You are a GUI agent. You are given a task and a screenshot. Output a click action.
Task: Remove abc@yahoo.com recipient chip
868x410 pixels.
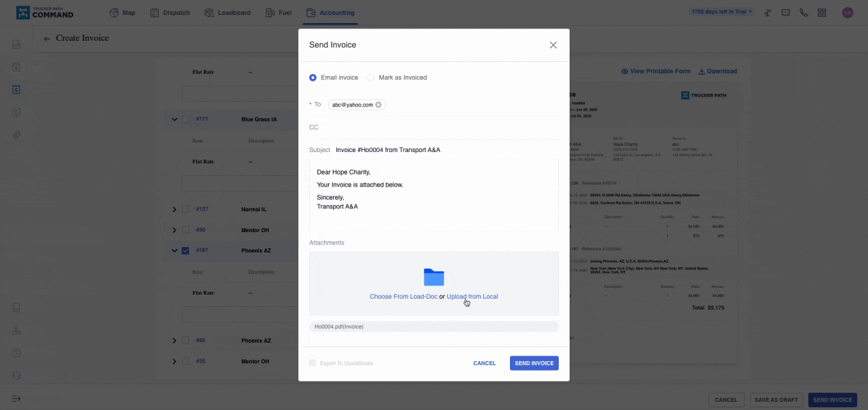tap(378, 105)
